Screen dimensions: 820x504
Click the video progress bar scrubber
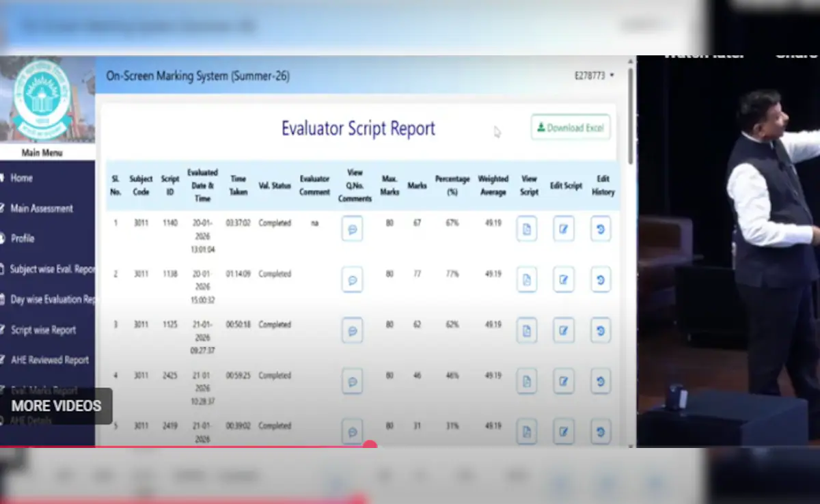370,446
